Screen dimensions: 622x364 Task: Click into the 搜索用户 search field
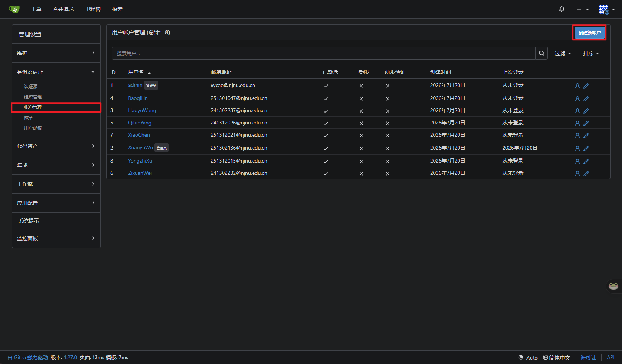(x=324, y=53)
